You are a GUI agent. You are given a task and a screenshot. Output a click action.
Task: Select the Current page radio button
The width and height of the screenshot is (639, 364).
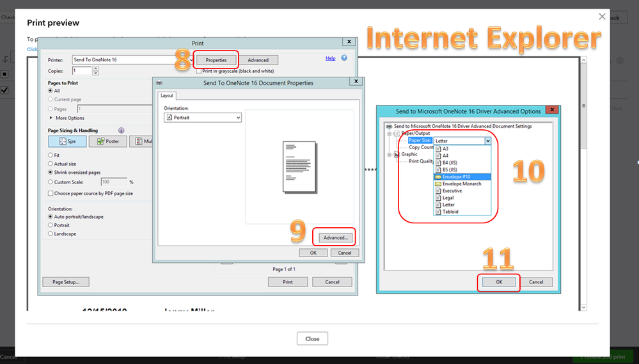coord(51,99)
